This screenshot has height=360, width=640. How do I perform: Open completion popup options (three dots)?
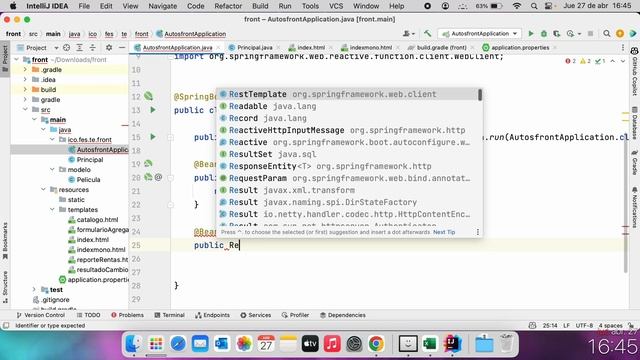[478, 232]
